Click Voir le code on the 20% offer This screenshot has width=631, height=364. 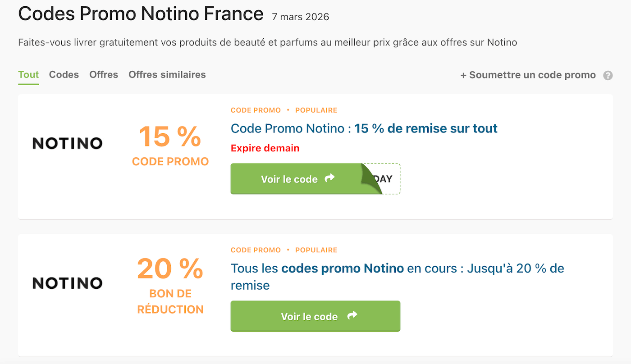pos(315,316)
